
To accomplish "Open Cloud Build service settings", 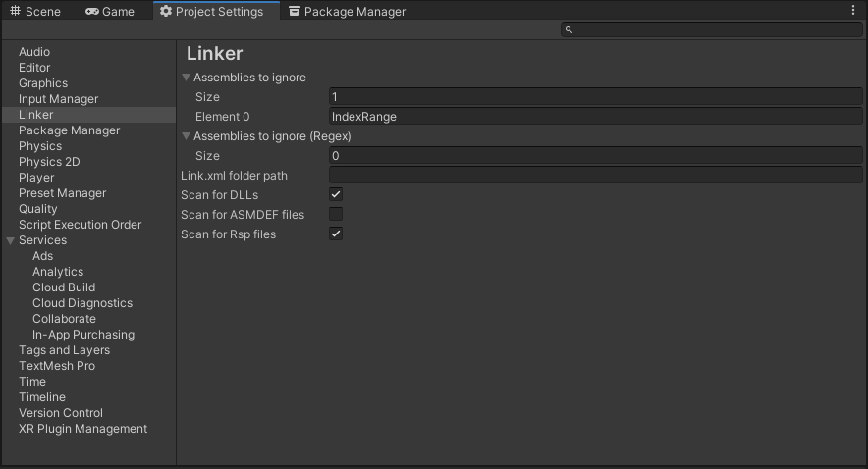I will (64, 287).
